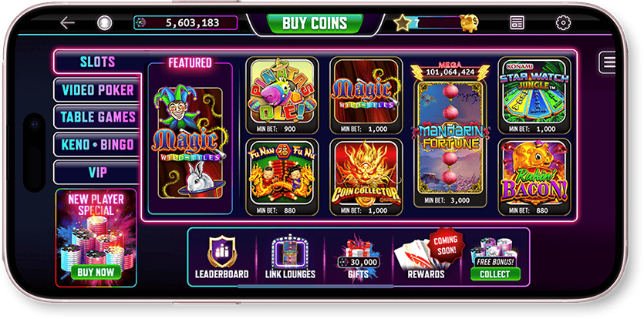Open the news feed icon
Image resolution: width=644 pixels, height=319 pixels.
[517, 22]
